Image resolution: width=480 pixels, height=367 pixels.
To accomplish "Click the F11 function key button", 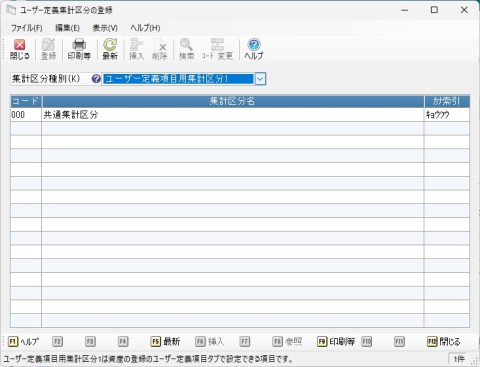I will pyautogui.click(x=399, y=341).
